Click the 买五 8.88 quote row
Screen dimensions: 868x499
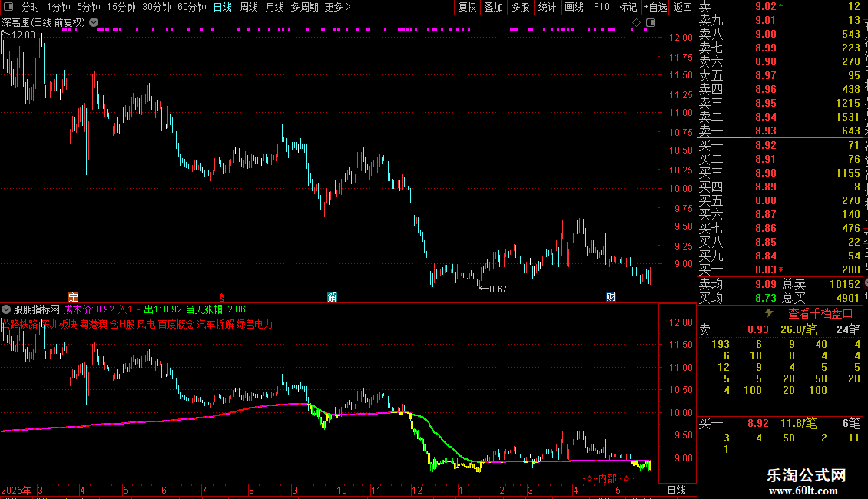[780, 200]
